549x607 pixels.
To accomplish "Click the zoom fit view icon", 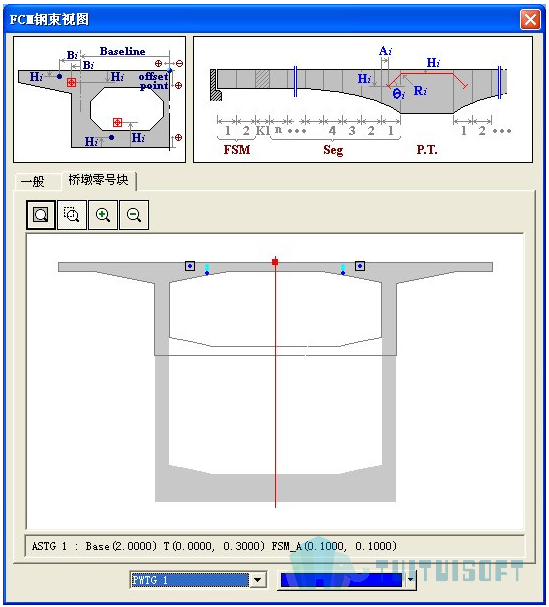I will click(x=41, y=215).
